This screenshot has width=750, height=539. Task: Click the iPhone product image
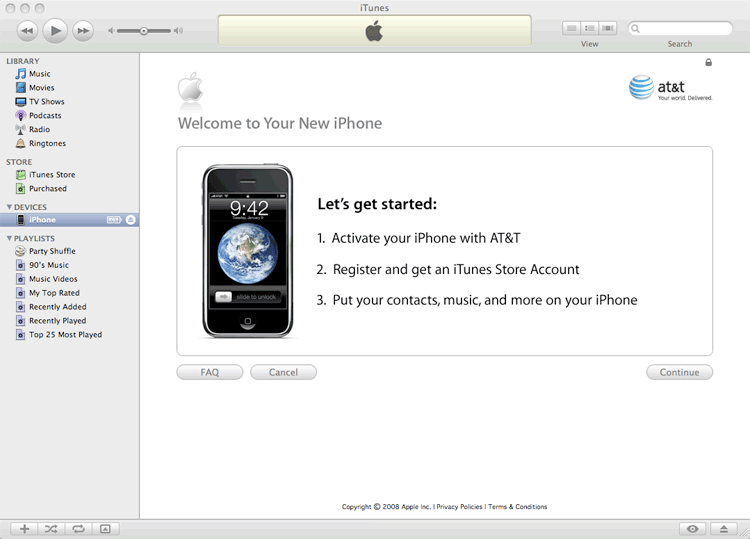(x=247, y=251)
